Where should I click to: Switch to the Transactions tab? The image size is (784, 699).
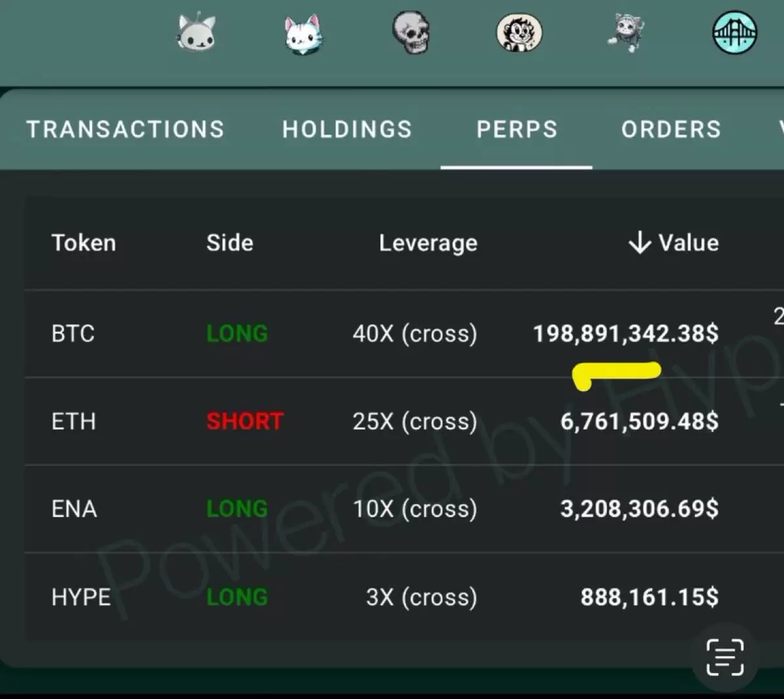(x=125, y=129)
